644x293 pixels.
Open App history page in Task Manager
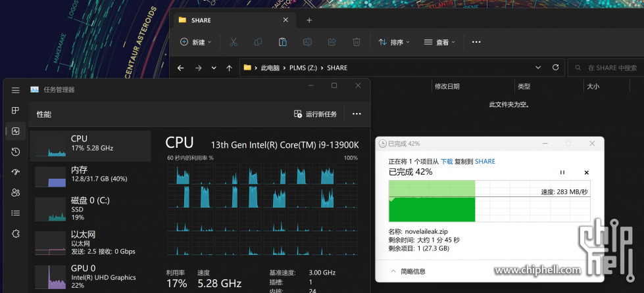pos(16,152)
